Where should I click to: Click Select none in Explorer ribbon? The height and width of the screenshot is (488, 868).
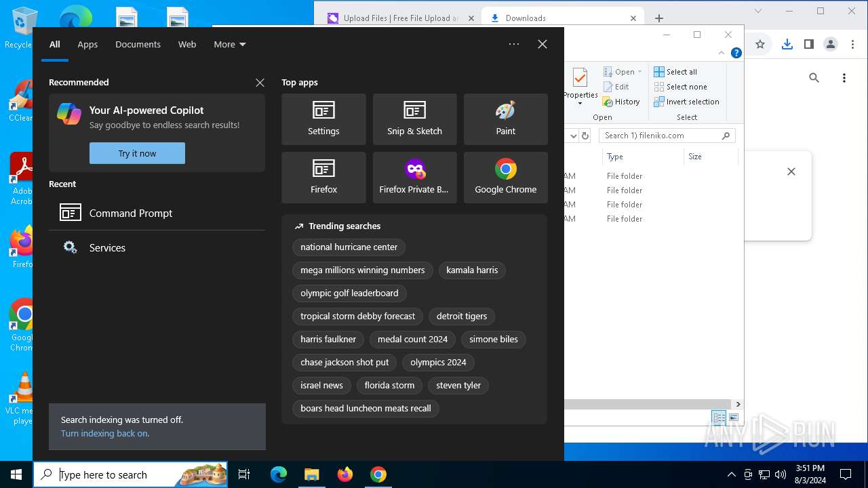[681, 87]
